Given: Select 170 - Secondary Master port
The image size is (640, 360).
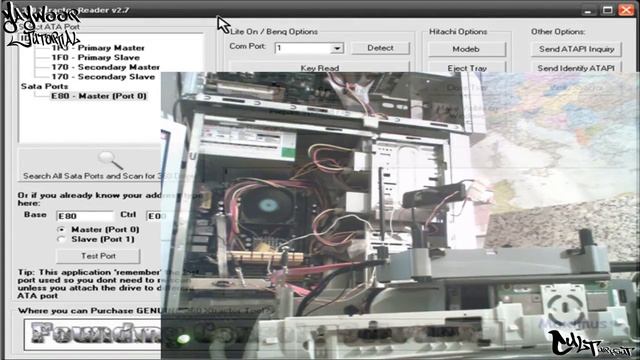Looking at the screenshot, I should tap(105, 67).
